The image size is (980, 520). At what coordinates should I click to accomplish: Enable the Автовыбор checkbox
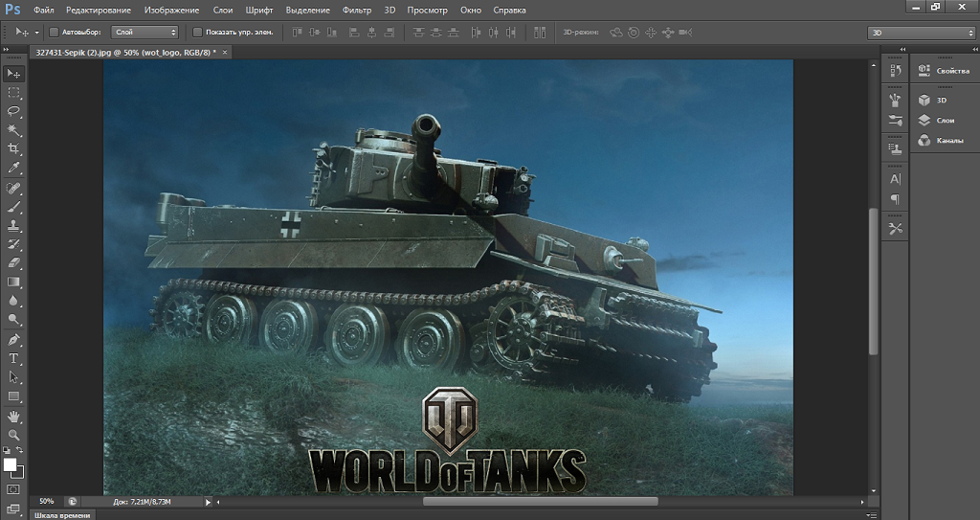point(54,32)
